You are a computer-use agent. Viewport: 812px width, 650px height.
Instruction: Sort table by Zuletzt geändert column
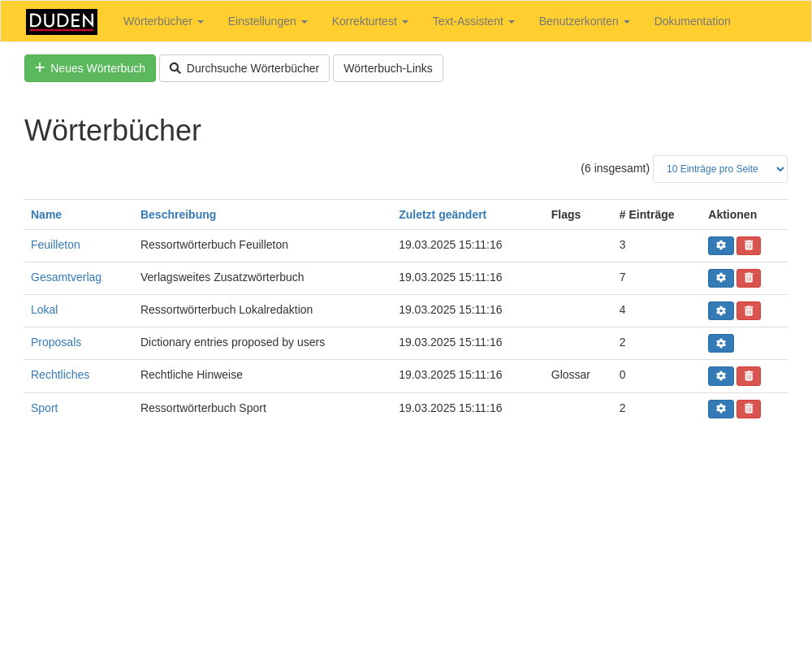pos(442,214)
